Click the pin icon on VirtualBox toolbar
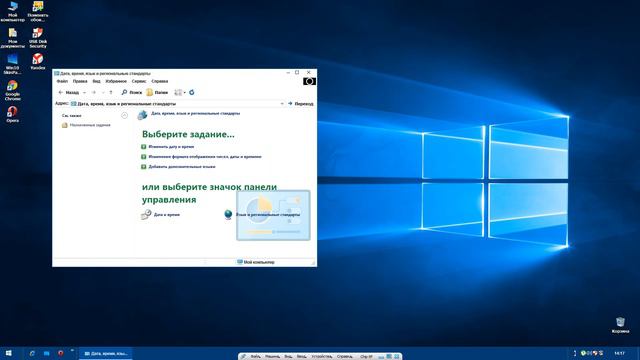This screenshot has height=360, width=640. [x=244, y=357]
